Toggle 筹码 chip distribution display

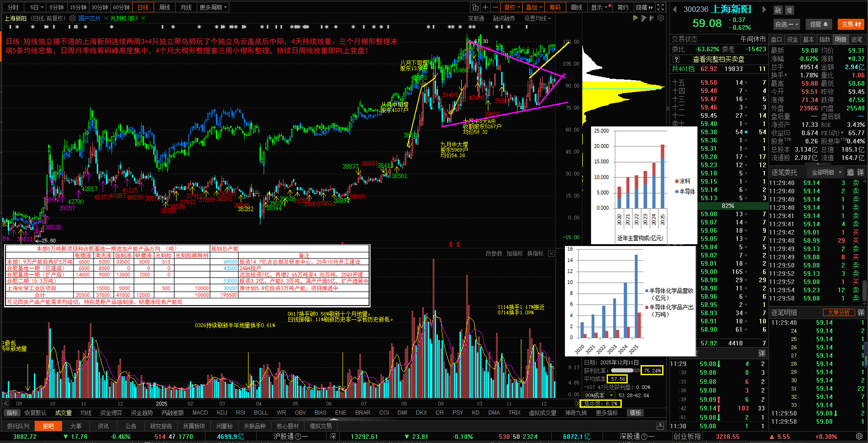click(555, 7)
